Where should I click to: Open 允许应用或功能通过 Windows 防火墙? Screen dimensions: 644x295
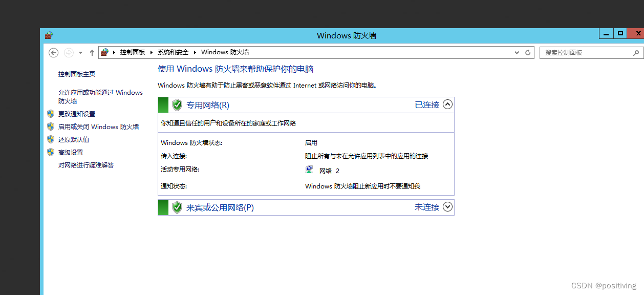point(100,97)
